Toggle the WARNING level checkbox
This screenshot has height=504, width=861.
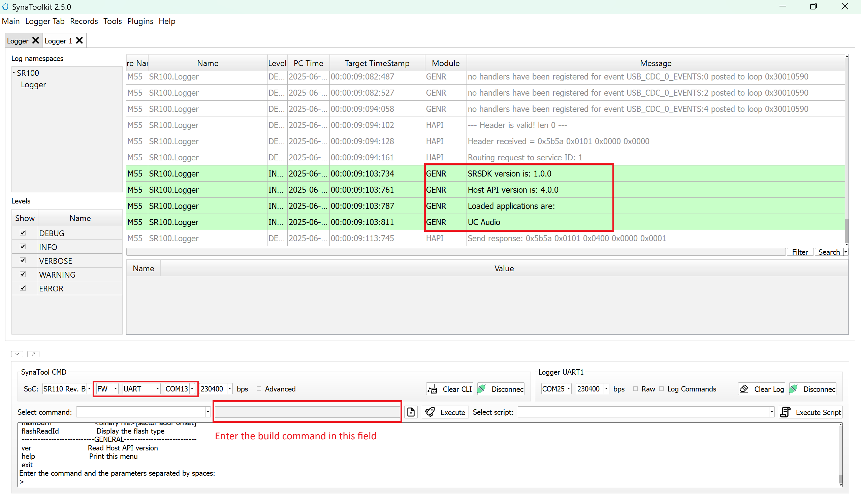tap(23, 274)
